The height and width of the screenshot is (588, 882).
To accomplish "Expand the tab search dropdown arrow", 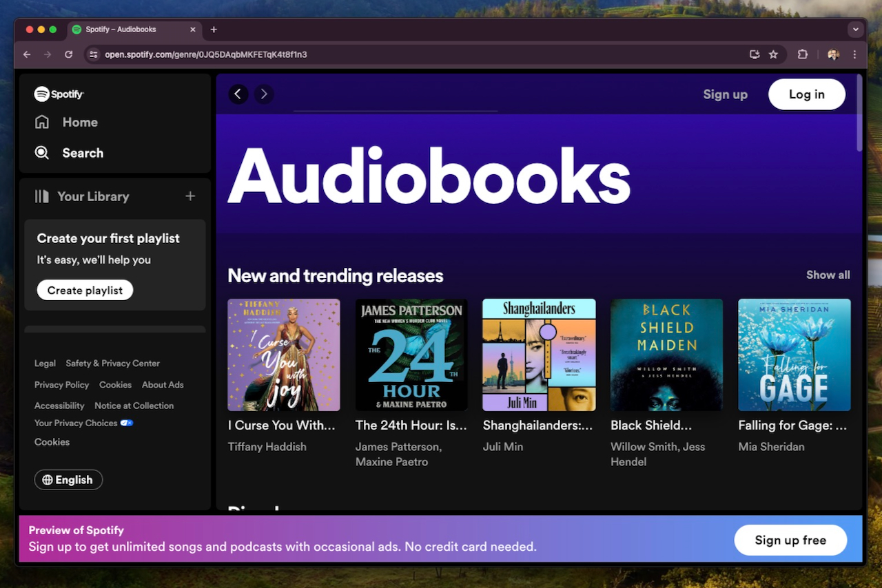I will (856, 30).
